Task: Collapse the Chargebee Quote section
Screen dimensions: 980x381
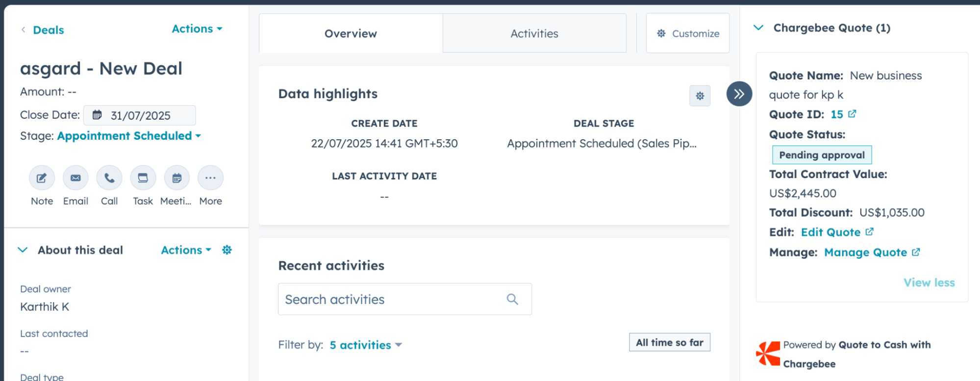Action: (758, 28)
